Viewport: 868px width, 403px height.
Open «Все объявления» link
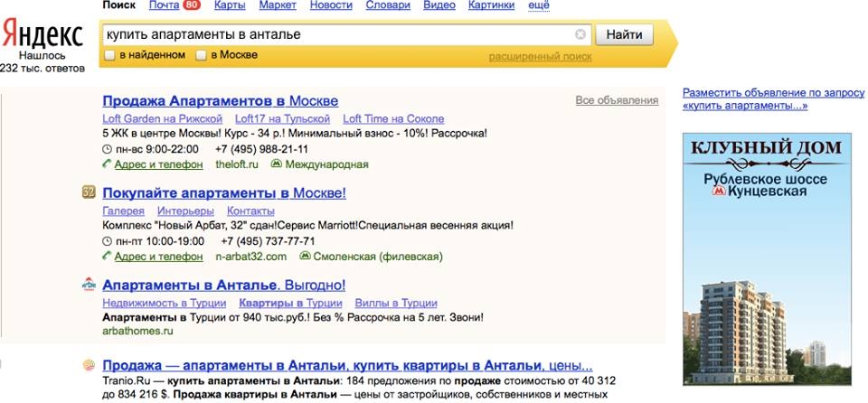(x=617, y=100)
